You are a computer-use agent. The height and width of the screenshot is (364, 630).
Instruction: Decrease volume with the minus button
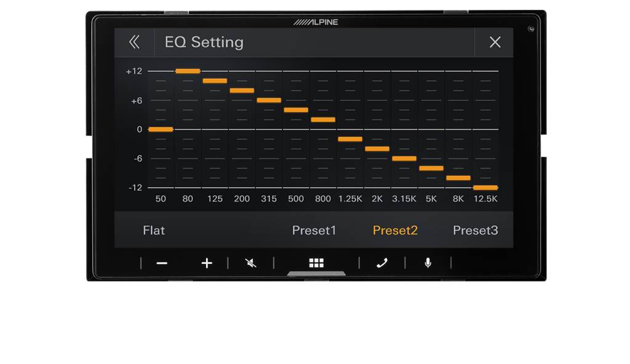(x=162, y=263)
